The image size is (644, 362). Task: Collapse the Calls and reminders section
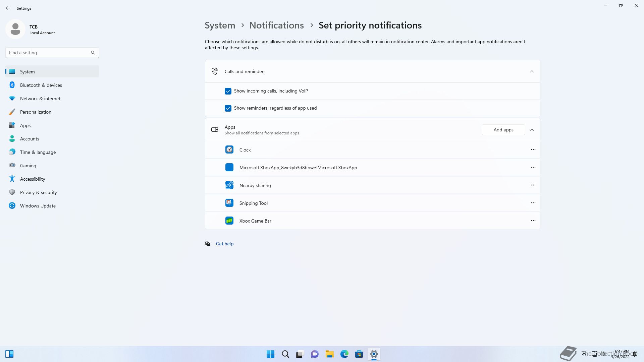coord(532,71)
